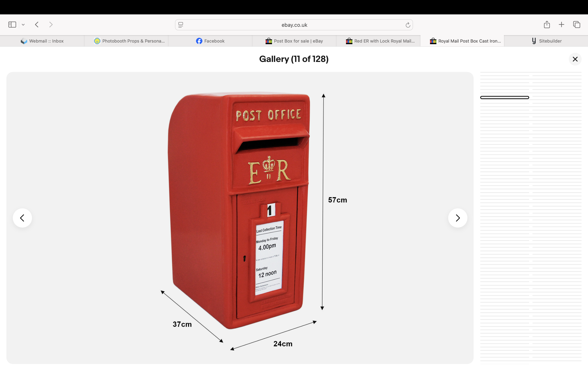Select the highlighted gallery thumbnail
This screenshot has height=382, width=588.
click(x=504, y=97)
